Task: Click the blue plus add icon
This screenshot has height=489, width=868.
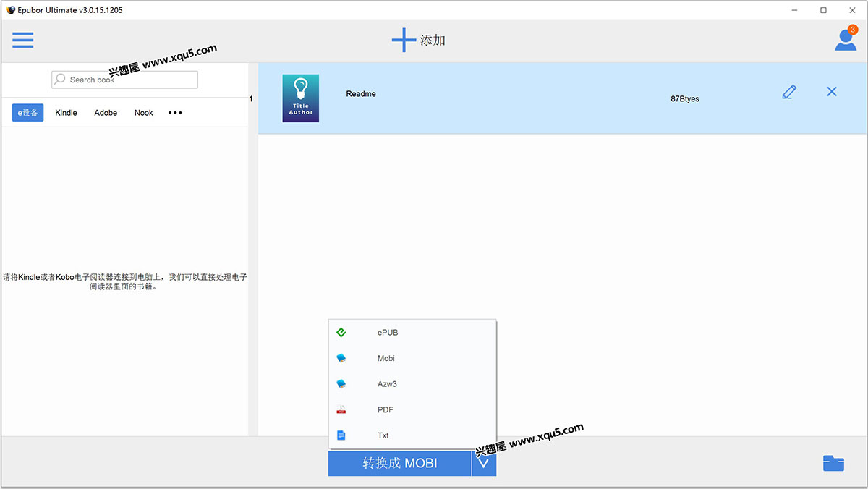Action: (404, 40)
